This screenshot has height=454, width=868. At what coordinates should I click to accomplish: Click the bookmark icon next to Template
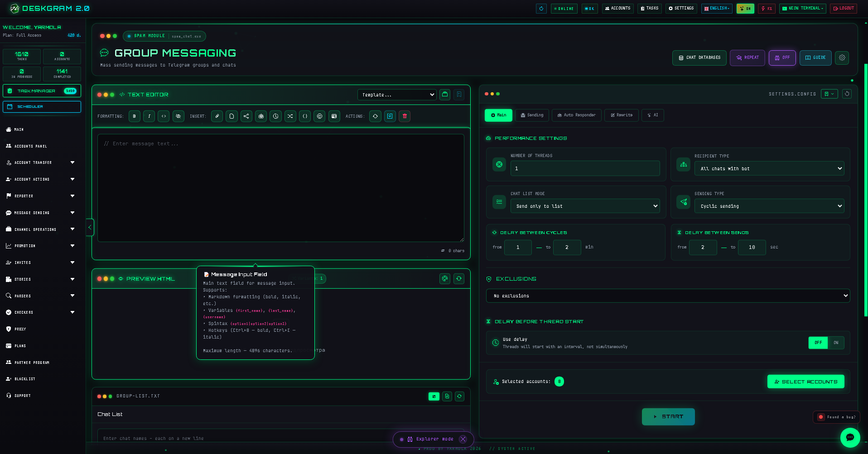[x=459, y=95]
